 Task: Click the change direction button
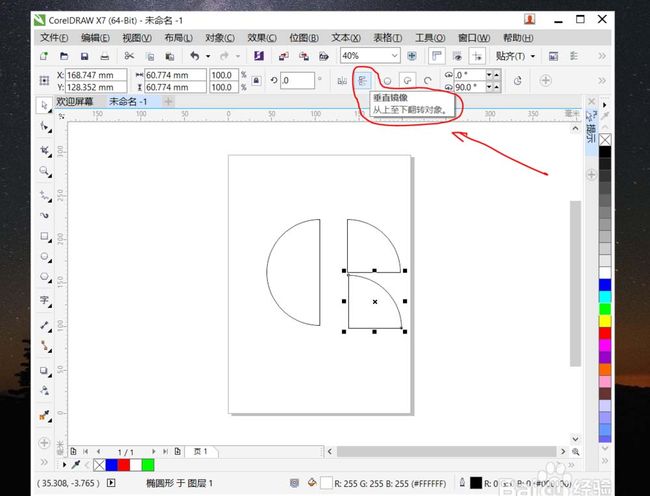point(518,81)
